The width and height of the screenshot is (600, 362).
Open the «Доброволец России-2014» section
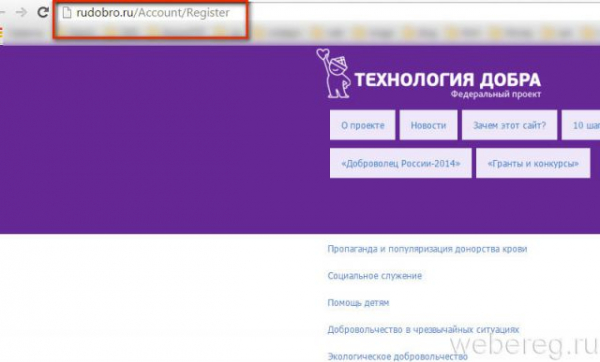[x=401, y=163]
